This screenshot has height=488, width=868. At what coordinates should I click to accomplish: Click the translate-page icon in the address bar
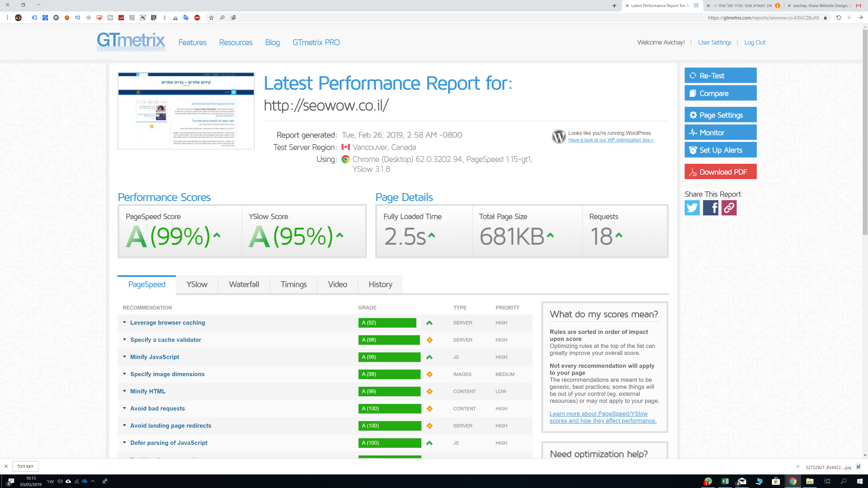tap(233, 18)
